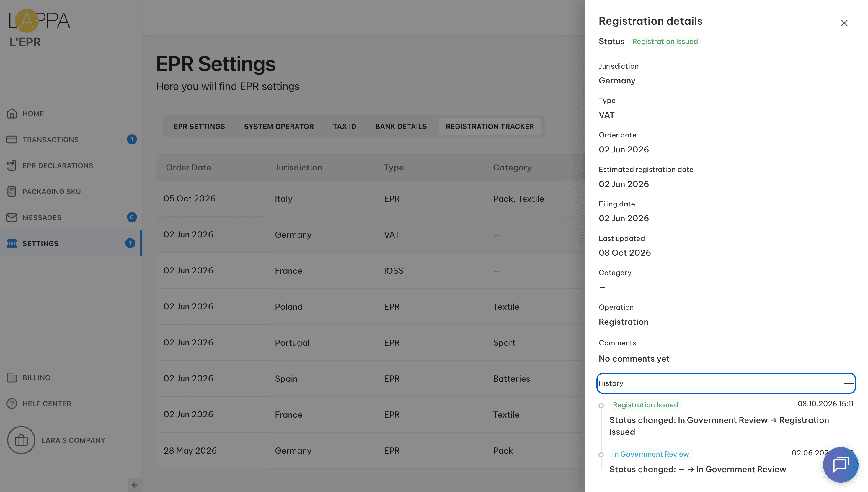This screenshot has height=492, width=868.
Task: Collapse the sidebar with the arrow icon
Action: (x=135, y=485)
